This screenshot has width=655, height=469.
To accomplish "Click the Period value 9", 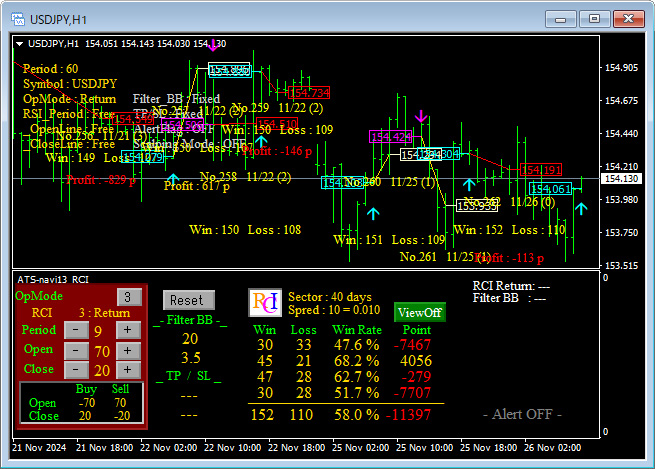I will click(x=98, y=332).
